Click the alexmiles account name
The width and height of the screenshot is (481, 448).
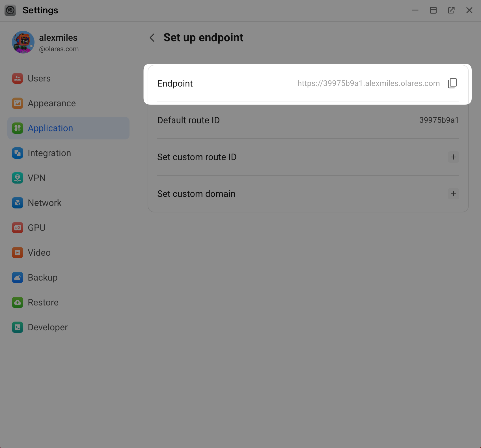[58, 38]
